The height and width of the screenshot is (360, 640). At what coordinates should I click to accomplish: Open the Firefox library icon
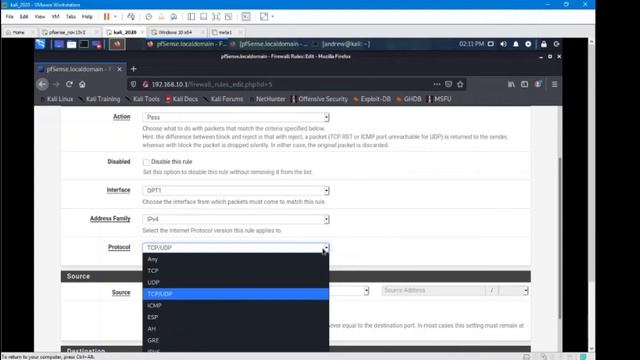[x=511, y=84]
